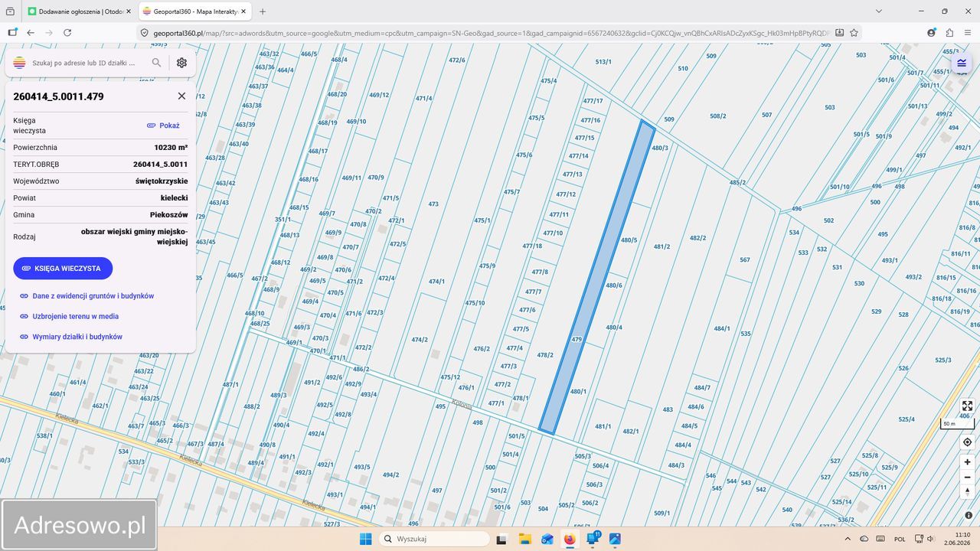This screenshot has height=551, width=980.
Task: Open a new browser tab
Action: click(263, 11)
